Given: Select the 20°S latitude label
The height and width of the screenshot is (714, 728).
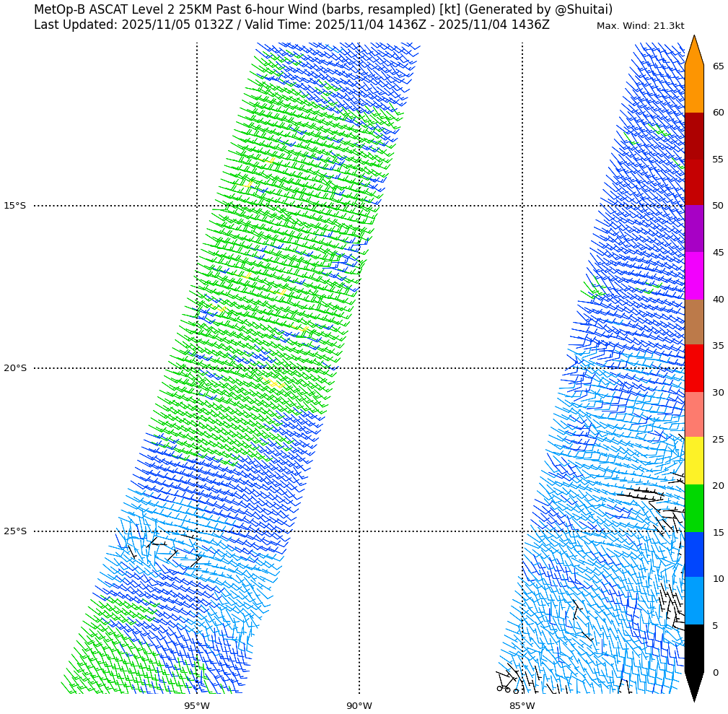Looking at the screenshot, I should (x=14, y=368).
